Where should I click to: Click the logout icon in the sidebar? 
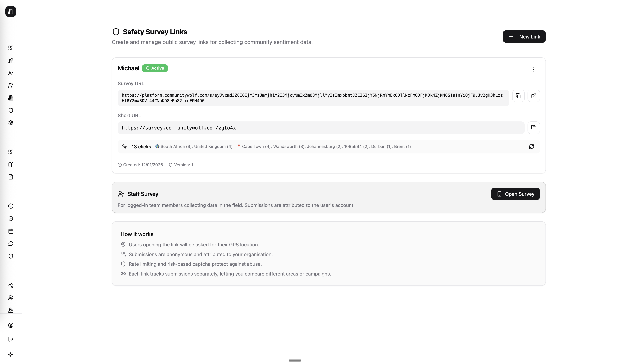tap(11, 339)
